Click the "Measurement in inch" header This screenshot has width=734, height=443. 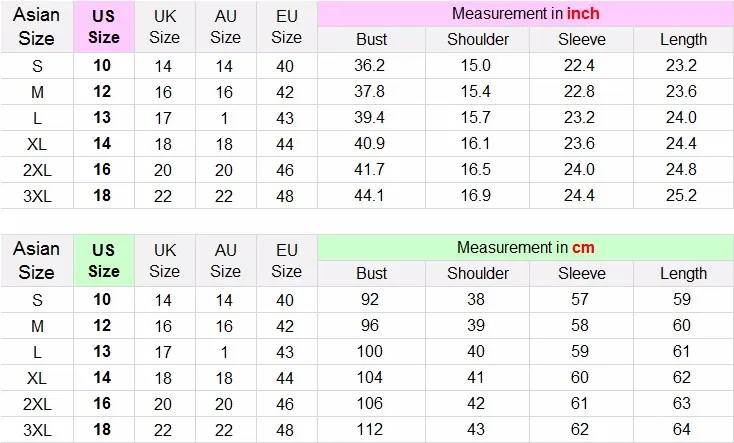[525, 14]
